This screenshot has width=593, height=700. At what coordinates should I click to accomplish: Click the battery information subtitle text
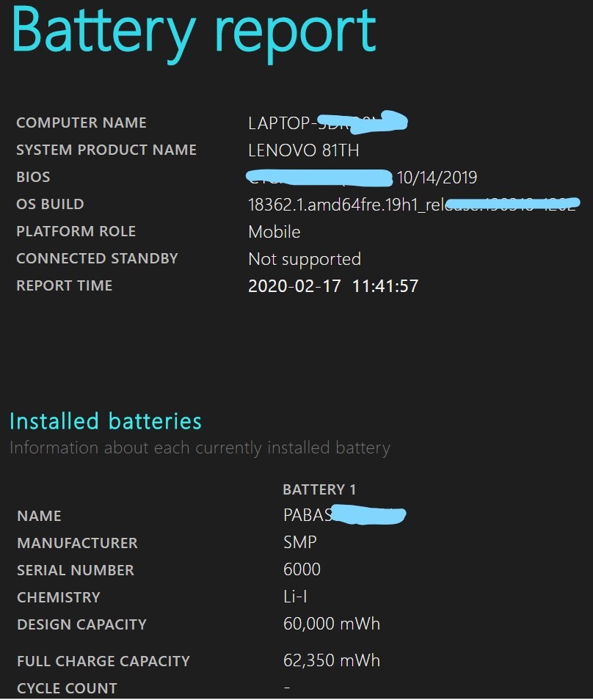(200, 448)
